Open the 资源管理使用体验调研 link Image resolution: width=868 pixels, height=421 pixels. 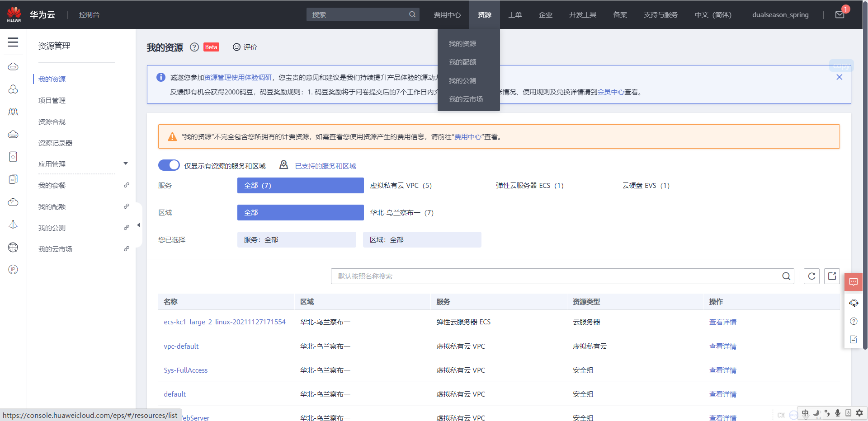pyautogui.click(x=238, y=77)
